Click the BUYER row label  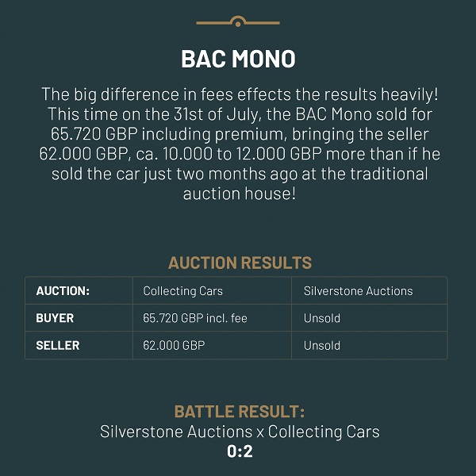55,318
